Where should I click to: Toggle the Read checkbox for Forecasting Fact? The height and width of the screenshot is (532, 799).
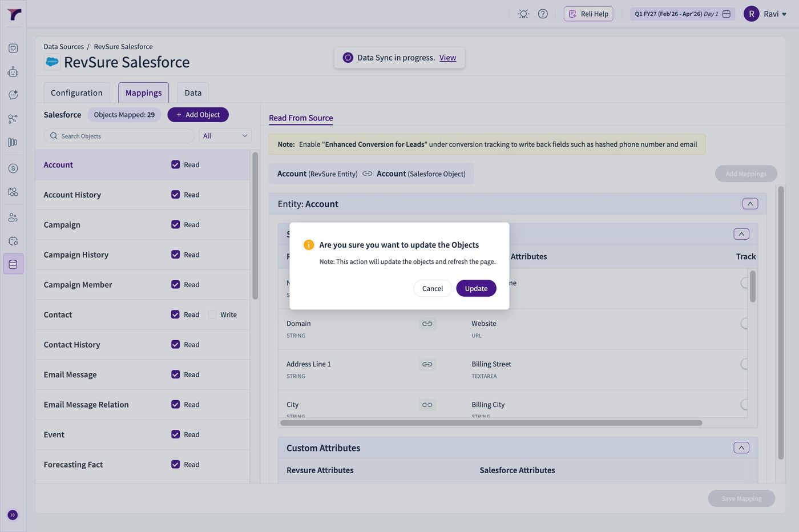click(x=175, y=464)
